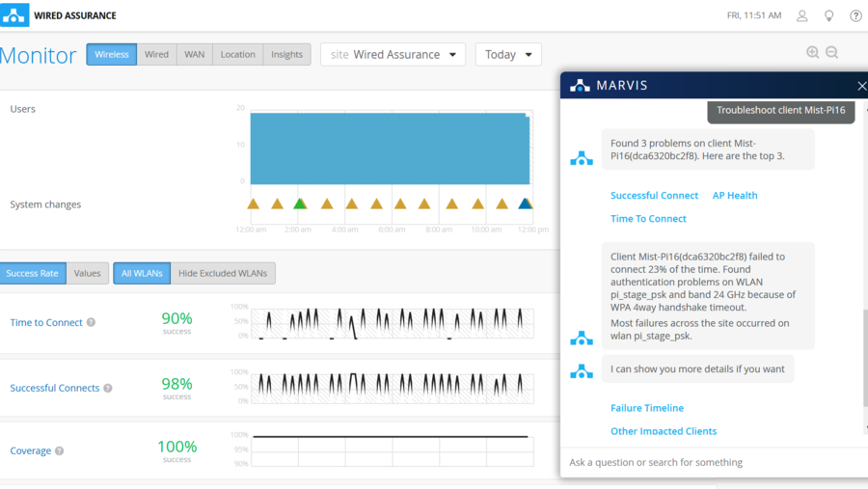Close the Marvis chat panel
The height and width of the screenshot is (489, 868).
[861, 86]
